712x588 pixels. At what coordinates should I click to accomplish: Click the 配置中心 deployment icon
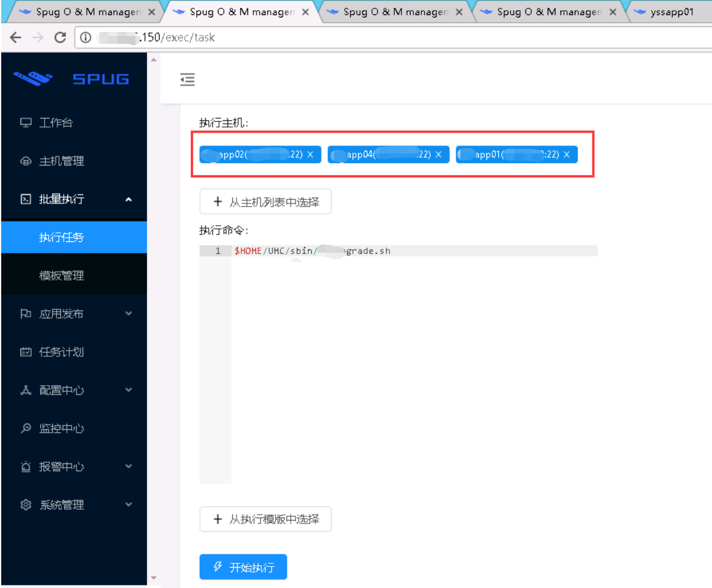click(26, 389)
